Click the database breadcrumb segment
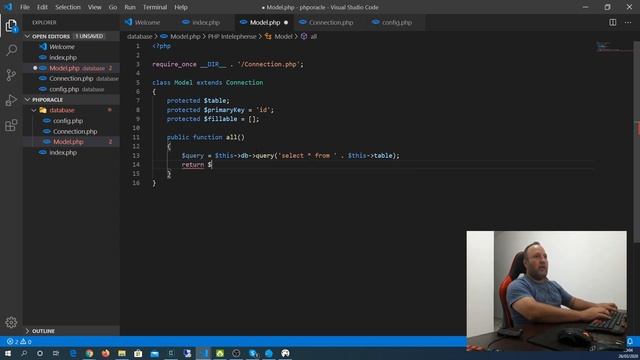Image resolution: width=640 pixels, height=360 pixels. point(139,36)
